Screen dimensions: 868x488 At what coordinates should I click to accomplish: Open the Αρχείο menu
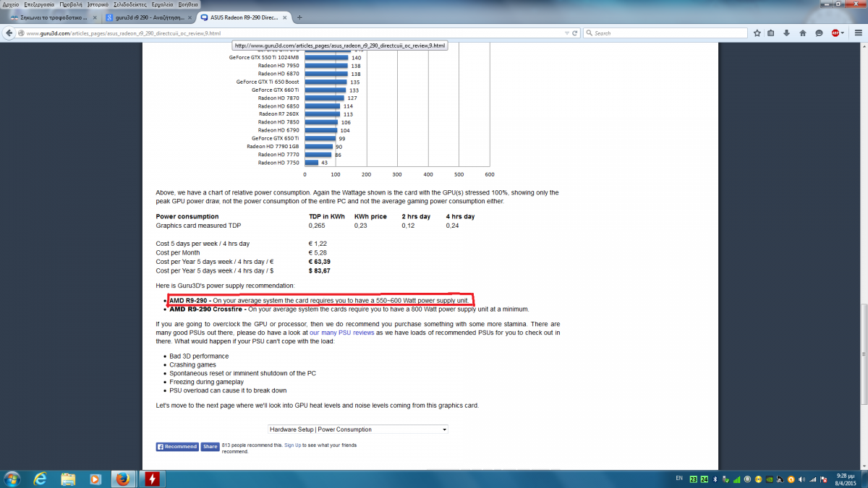11,4
